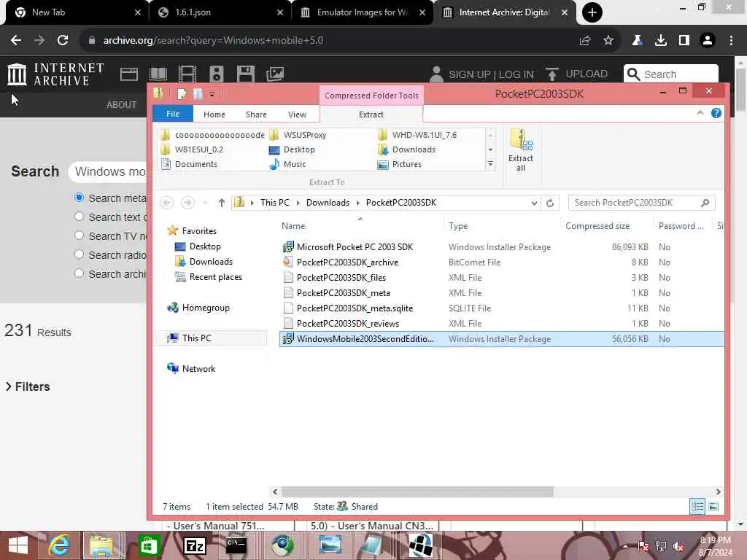
Task: Click the Internet Archive logo
Action: pos(55,74)
